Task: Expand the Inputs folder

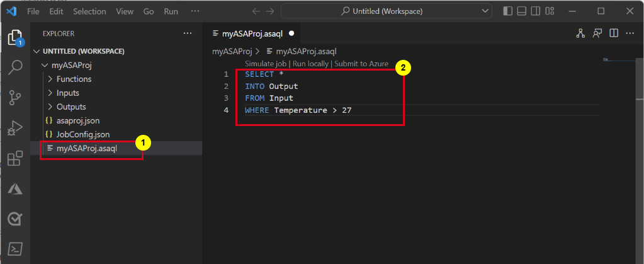Action: (67, 93)
